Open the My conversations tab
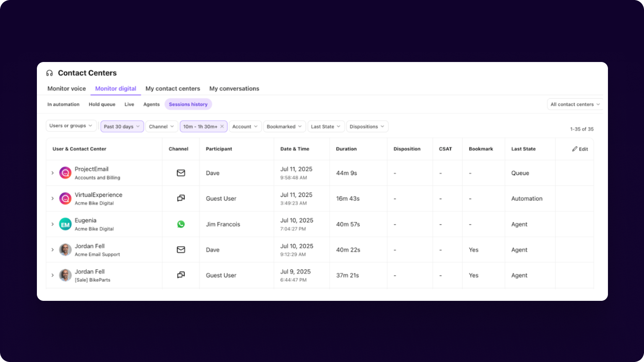This screenshot has width=644, height=362. [234, 88]
